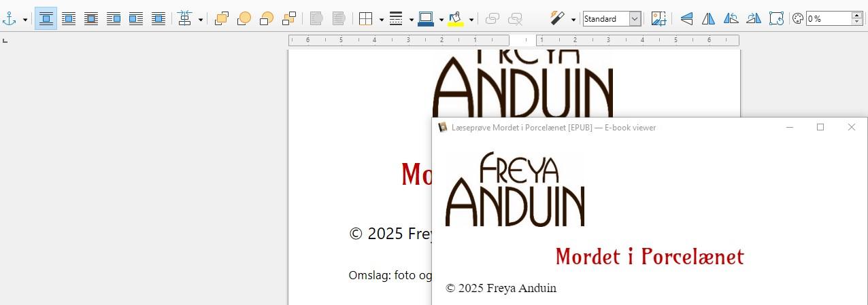The height and width of the screenshot is (305, 868).
Task: Open the border Line Style dropdown arrow
Action: click(x=411, y=20)
